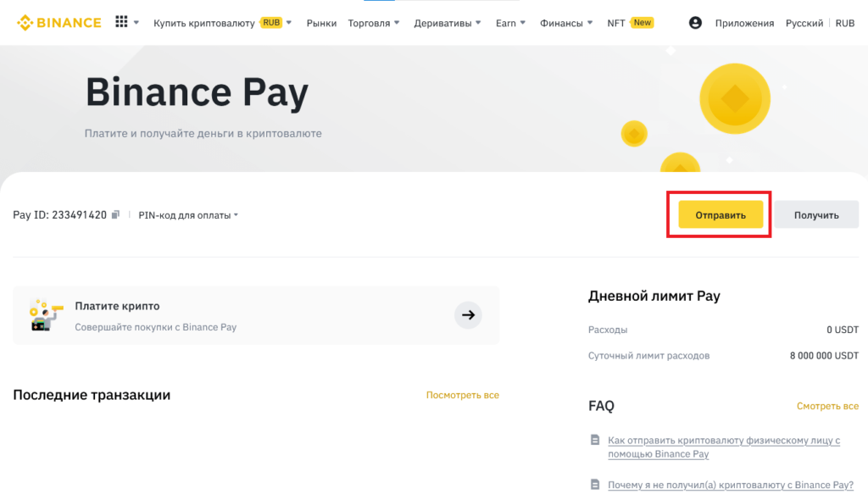Image resolution: width=868 pixels, height=494 pixels.
Task: Expand the Деривативы dropdown menu
Action: click(x=448, y=23)
